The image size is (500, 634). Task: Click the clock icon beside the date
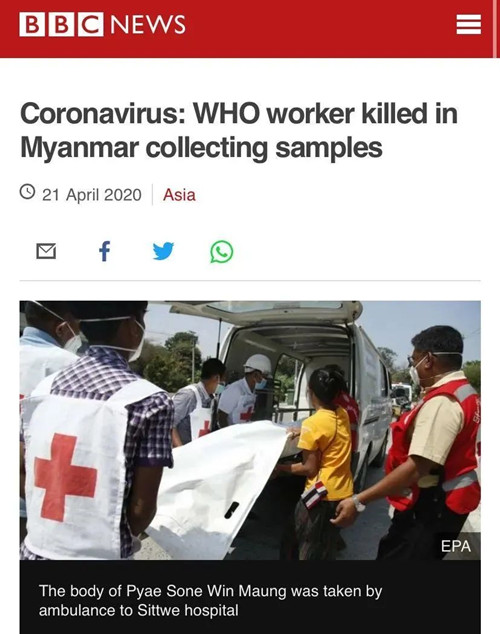point(27,191)
